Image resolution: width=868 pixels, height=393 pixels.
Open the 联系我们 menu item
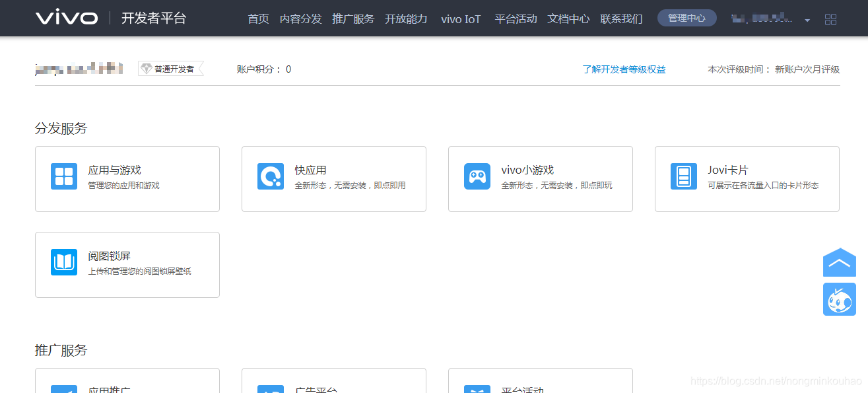(x=621, y=18)
